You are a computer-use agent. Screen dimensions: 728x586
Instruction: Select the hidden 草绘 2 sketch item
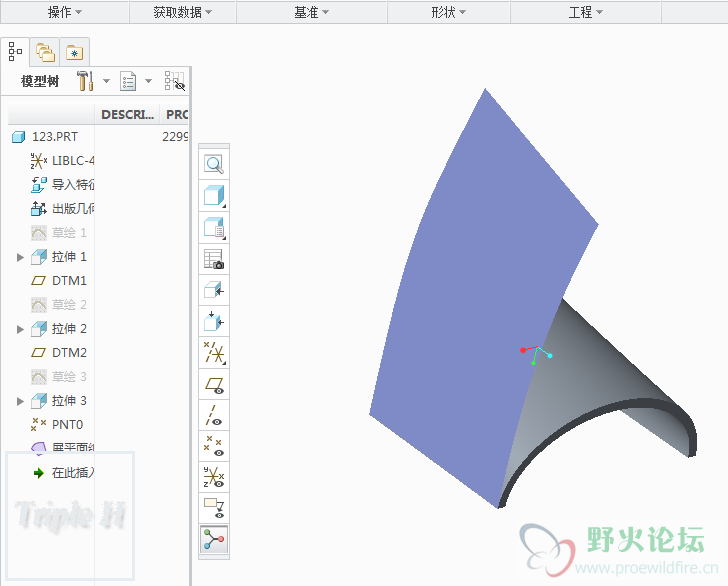point(58,305)
